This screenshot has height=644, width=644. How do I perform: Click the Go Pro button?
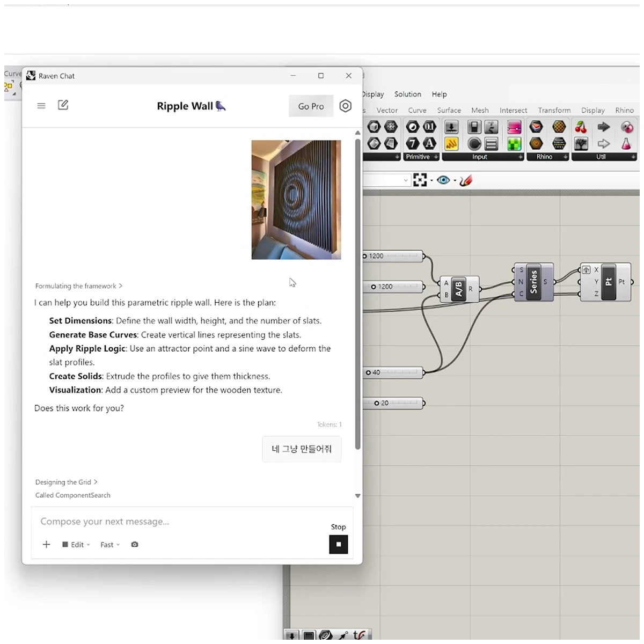tap(311, 106)
